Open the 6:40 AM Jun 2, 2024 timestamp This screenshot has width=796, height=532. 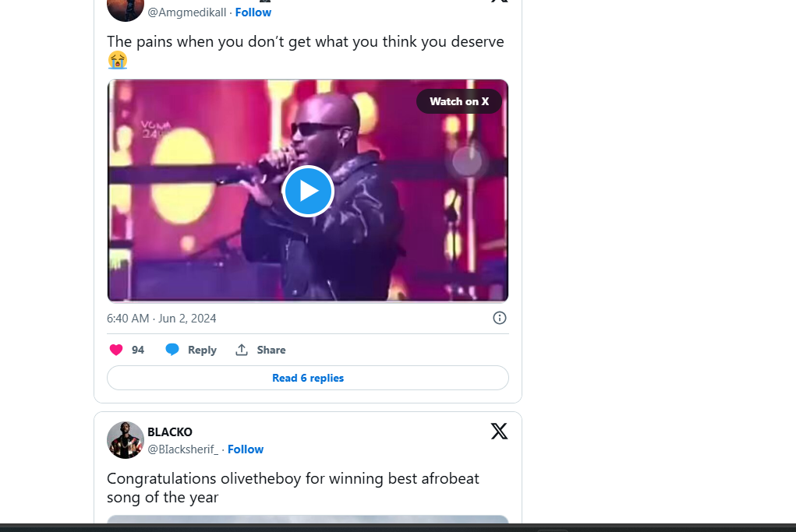pos(161,319)
